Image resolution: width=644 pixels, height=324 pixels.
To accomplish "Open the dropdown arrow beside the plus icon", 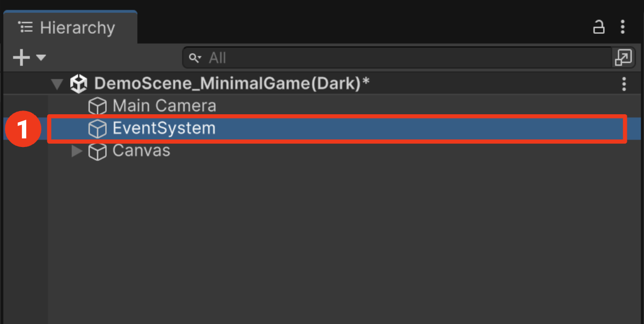I will (x=41, y=57).
